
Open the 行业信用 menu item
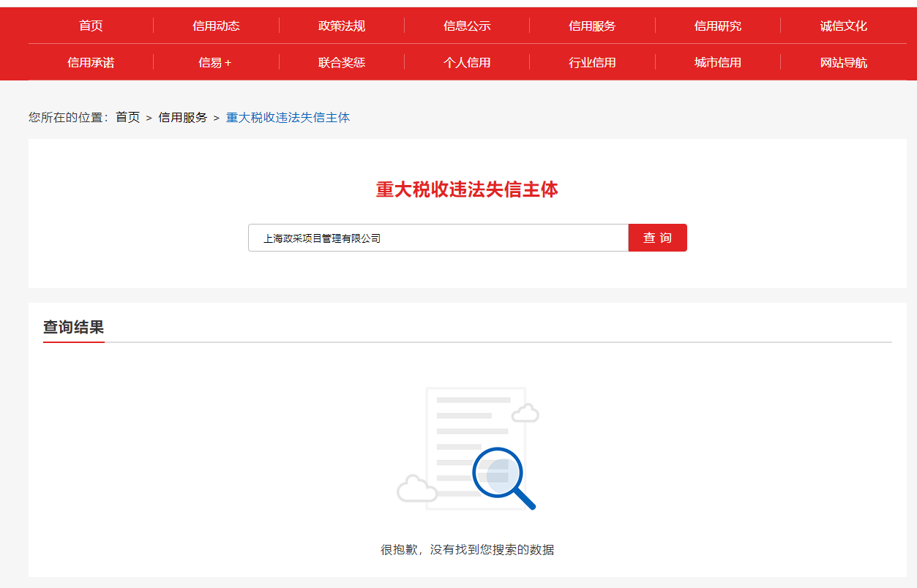(592, 62)
